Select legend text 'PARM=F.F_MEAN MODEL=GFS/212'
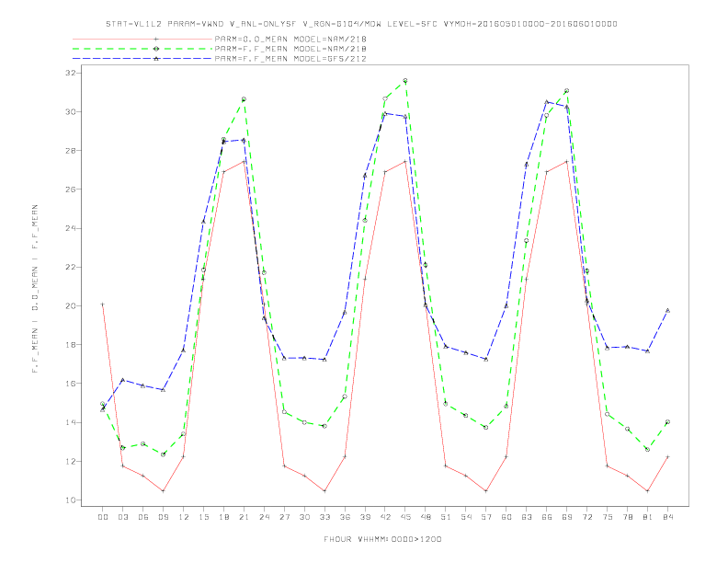The width and height of the screenshot is (728, 563). tap(290, 59)
